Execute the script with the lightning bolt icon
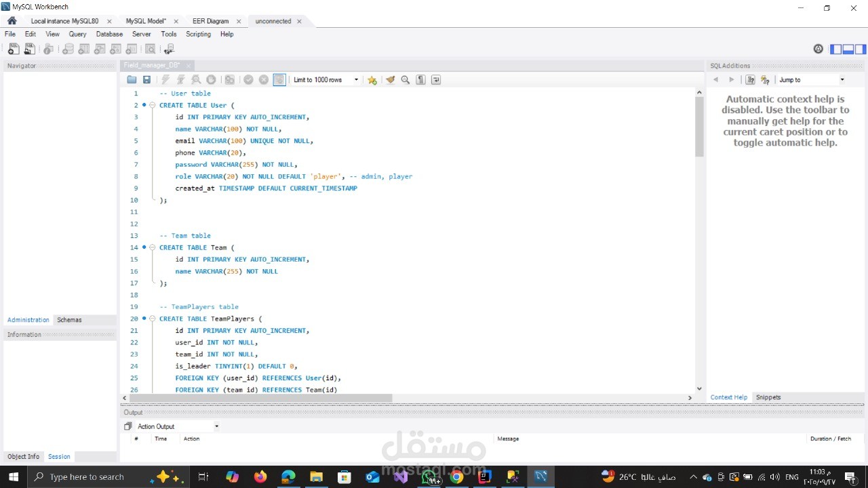Image resolution: width=868 pixels, height=488 pixels. 165,80
